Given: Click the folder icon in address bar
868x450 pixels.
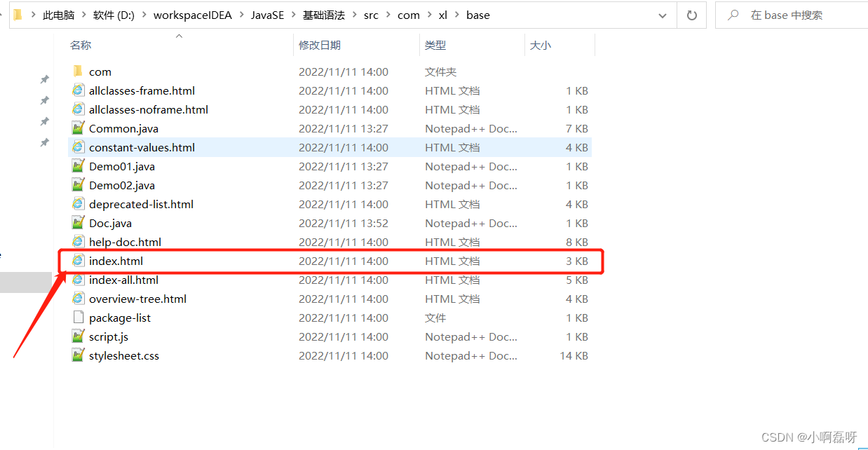Looking at the screenshot, I should 18,15.
